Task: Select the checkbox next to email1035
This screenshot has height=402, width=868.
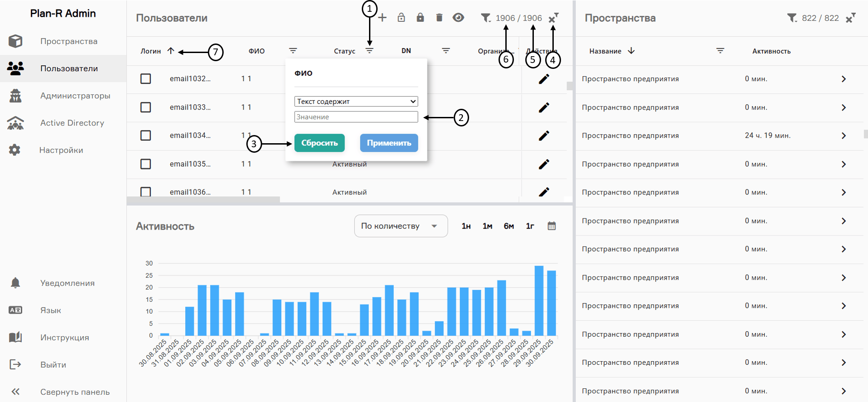Action: (146, 164)
